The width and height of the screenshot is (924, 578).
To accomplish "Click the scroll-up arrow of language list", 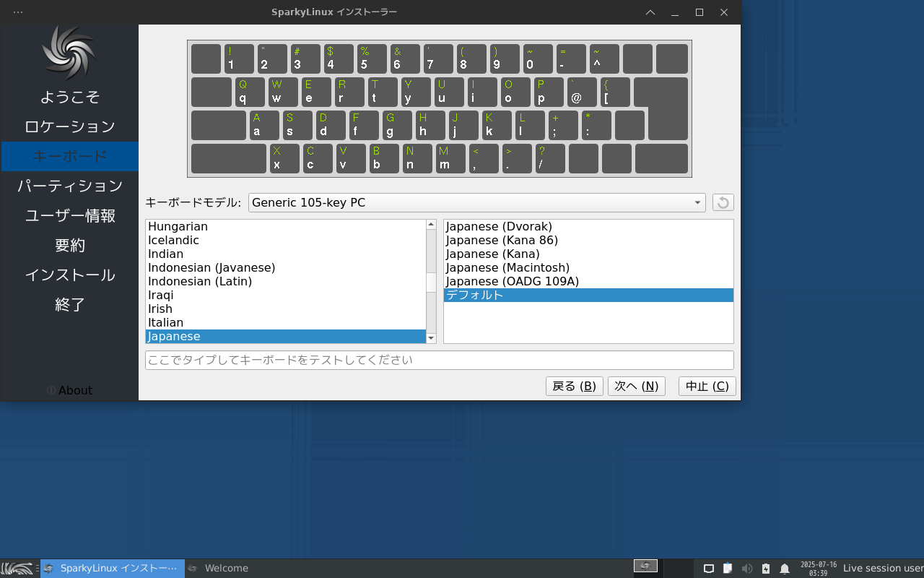I will coord(432,225).
